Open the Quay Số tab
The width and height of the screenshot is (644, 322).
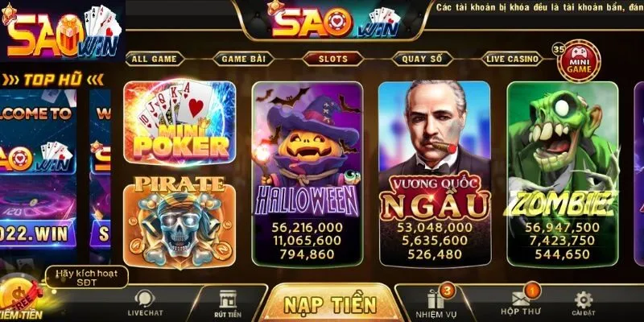pos(422,59)
